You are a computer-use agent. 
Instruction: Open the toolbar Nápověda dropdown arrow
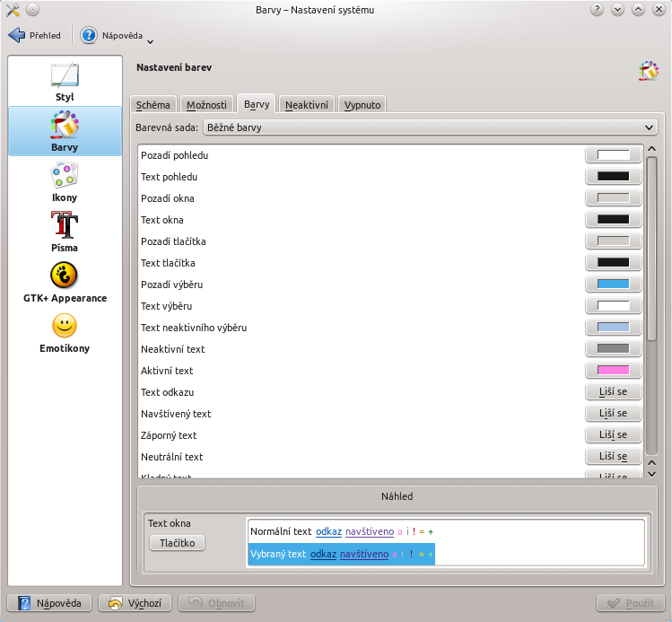coord(150,40)
